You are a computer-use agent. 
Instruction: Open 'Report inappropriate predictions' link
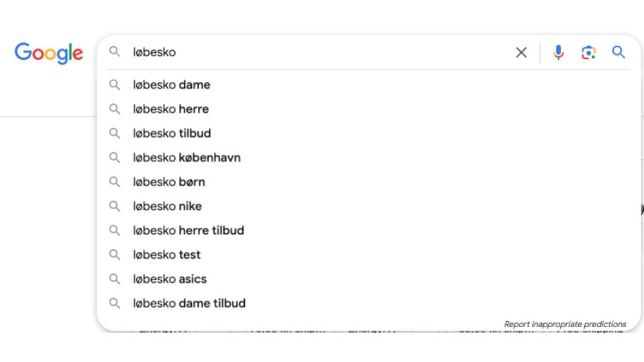coord(565,324)
